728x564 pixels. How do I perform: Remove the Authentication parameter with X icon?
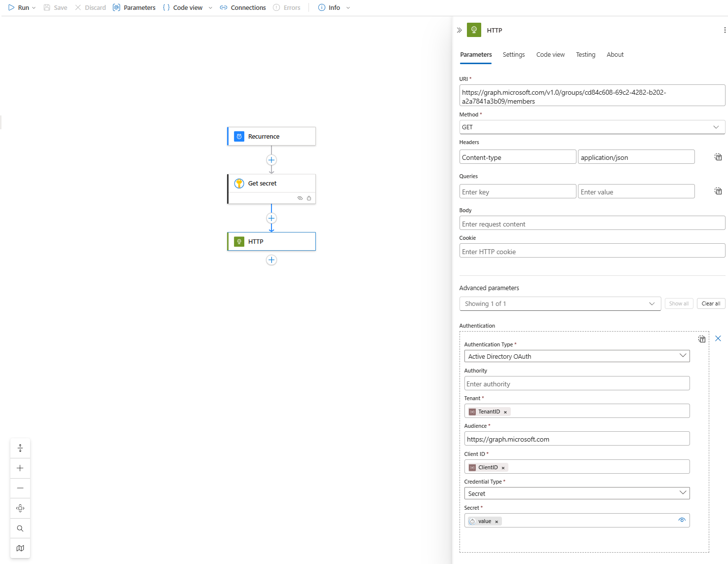(718, 338)
